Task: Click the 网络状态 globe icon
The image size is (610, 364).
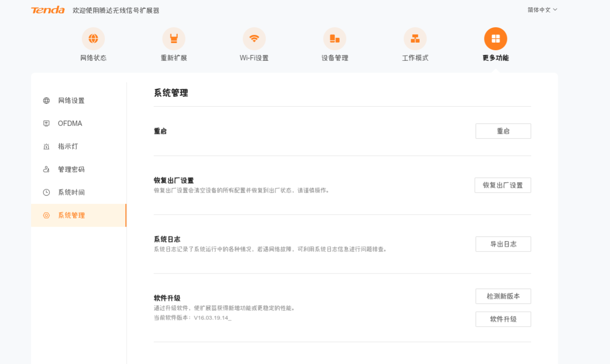Action: pos(93,39)
